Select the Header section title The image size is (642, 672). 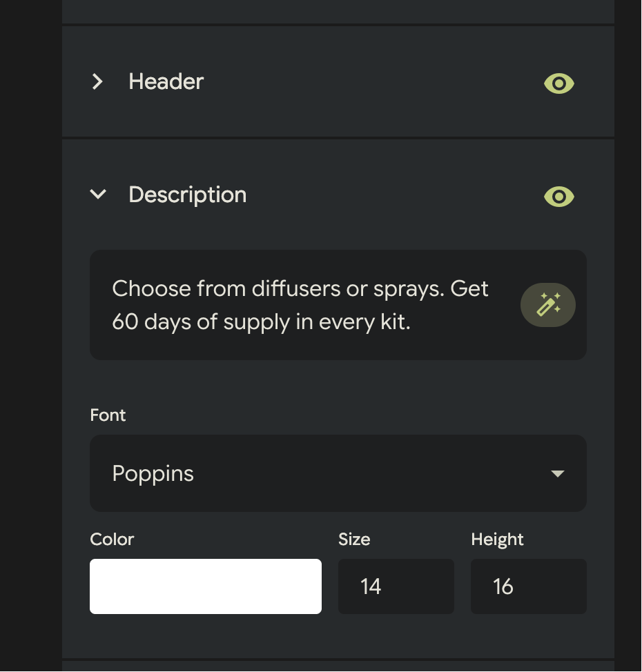[x=166, y=82]
